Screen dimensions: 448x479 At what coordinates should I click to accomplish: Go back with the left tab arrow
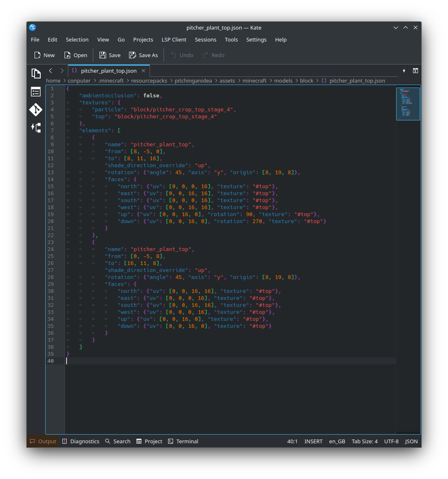pos(51,71)
